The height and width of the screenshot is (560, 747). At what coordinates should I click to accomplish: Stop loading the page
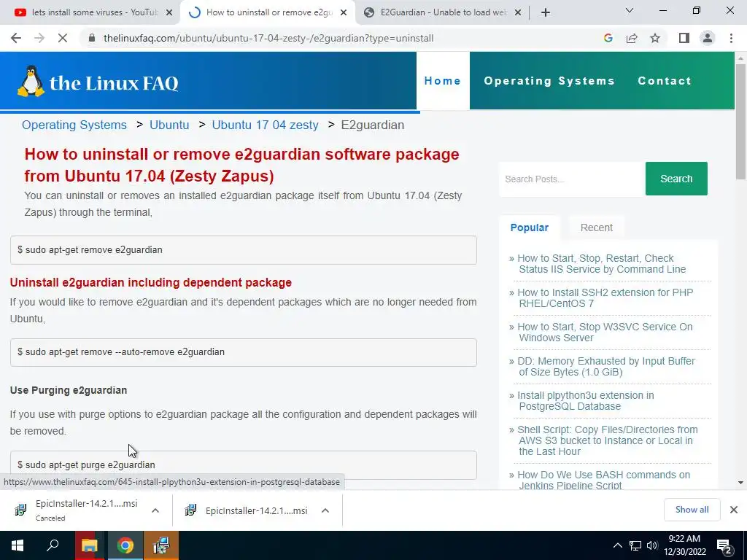click(63, 38)
